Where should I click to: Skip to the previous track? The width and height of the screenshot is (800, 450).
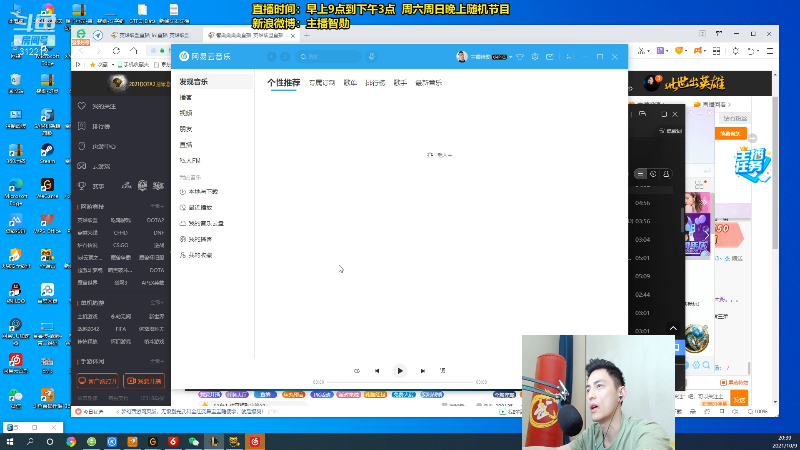(x=377, y=371)
